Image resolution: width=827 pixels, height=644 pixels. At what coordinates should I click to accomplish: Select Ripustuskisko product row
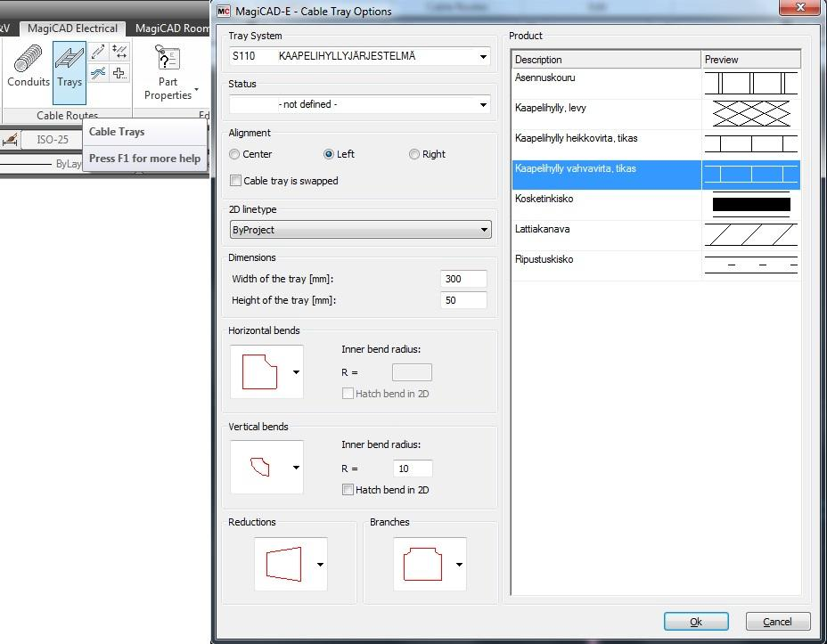[656, 265]
